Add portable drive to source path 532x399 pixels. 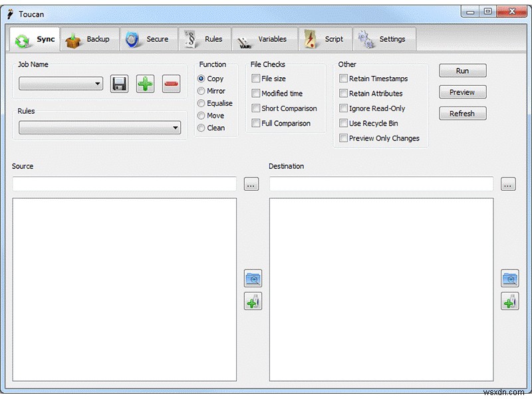coord(253,301)
